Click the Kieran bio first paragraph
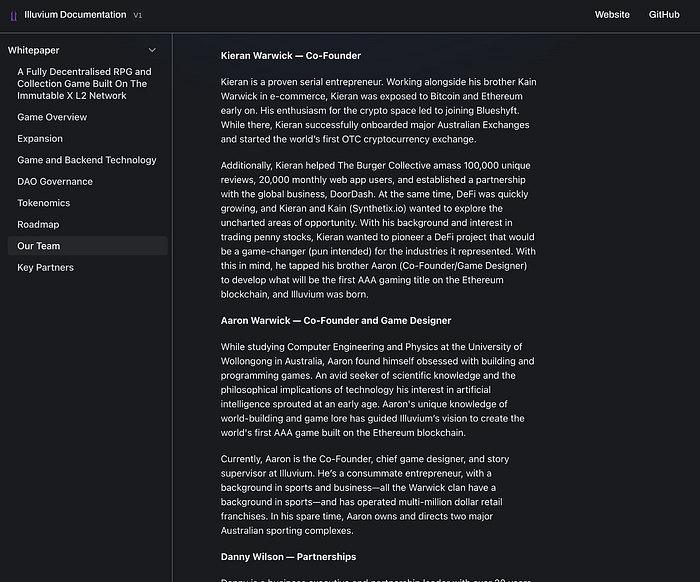The width and height of the screenshot is (700, 582). (379, 110)
